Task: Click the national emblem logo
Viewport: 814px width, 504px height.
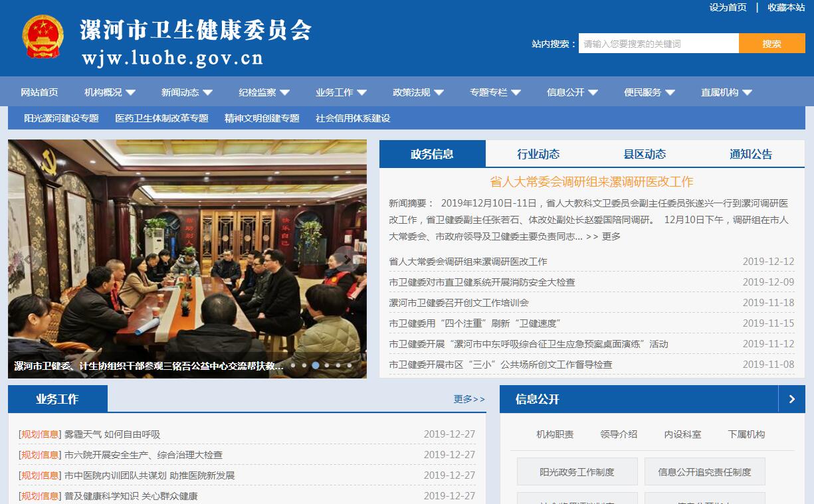Action: pos(43,37)
